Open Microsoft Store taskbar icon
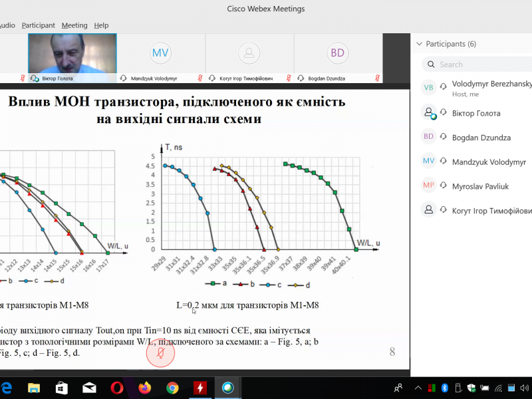Image resolution: width=532 pixels, height=399 pixels. coord(61,387)
